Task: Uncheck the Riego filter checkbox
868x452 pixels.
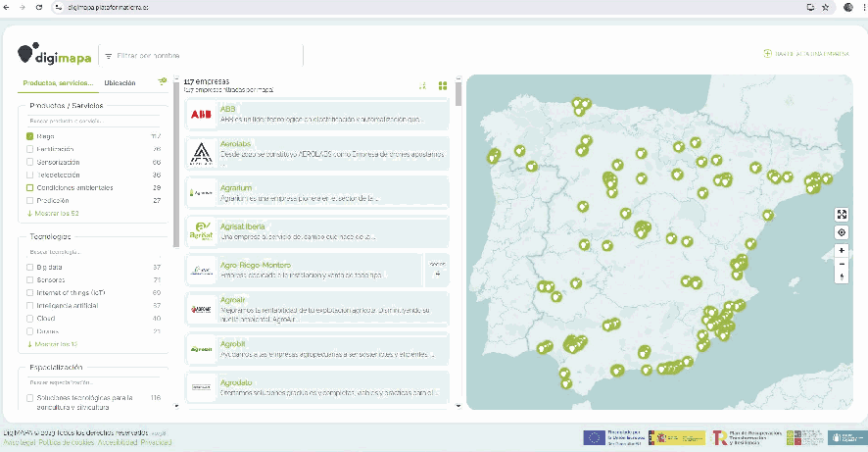Action: [30, 136]
